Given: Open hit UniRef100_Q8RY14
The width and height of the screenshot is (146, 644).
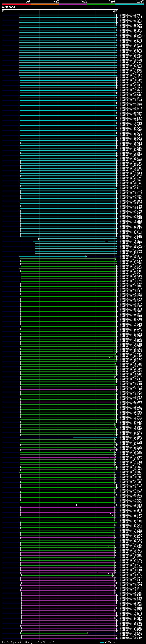Looking at the screenshot, I should click(131, 17).
